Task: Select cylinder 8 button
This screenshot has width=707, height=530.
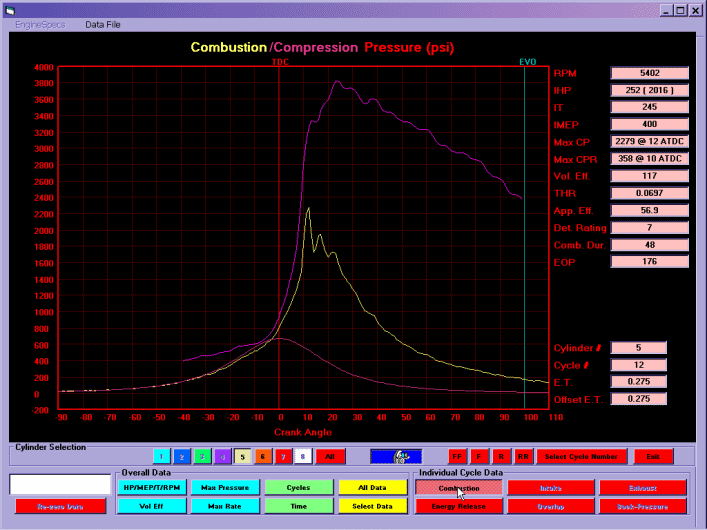Action: tap(303, 456)
